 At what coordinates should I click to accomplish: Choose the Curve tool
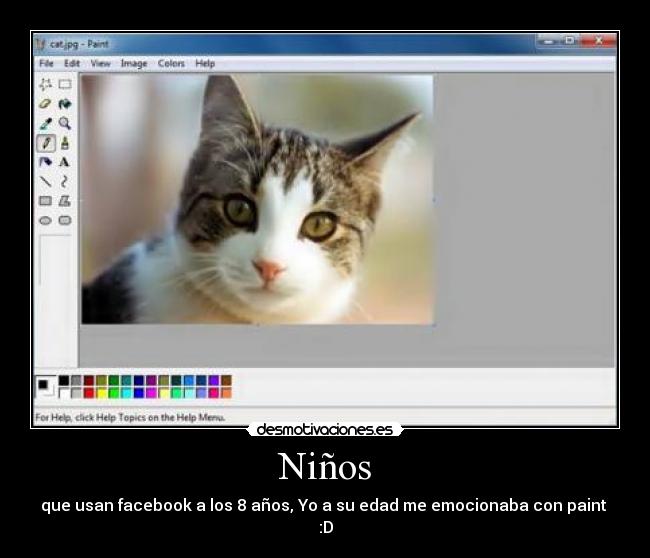point(64,181)
